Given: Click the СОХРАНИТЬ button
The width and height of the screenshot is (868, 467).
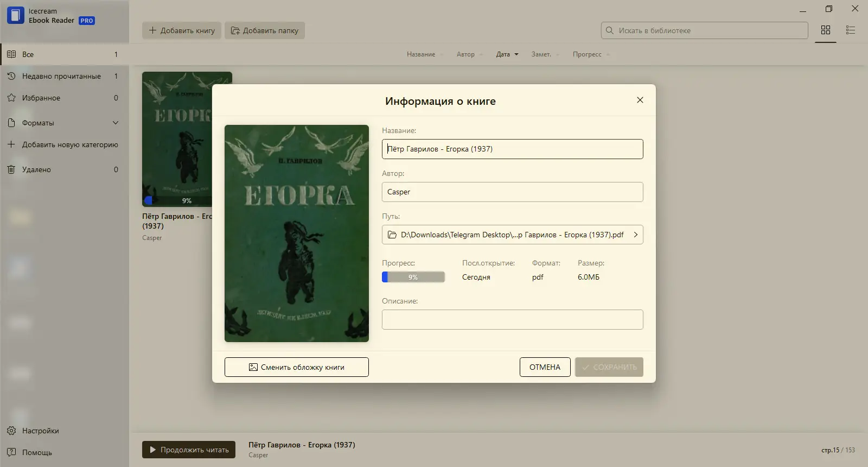Looking at the screenshot, I should (609, 367).
